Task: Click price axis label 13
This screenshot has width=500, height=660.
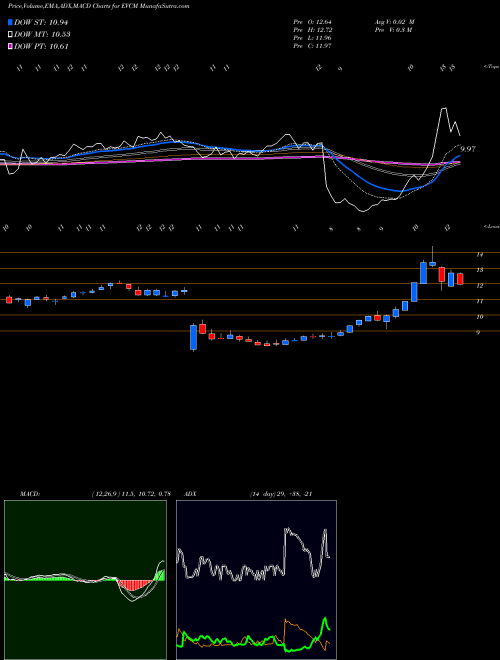Action: tap(479, 270)
